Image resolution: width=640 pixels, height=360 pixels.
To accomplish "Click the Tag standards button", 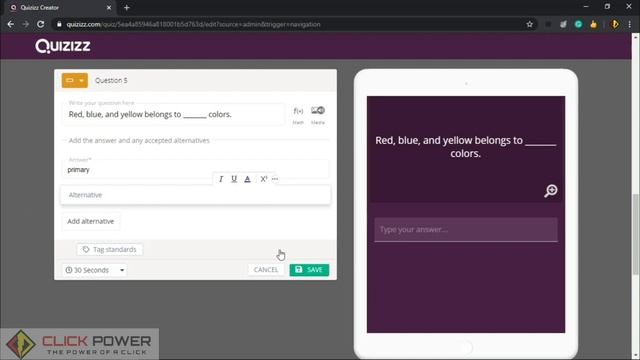I will [x=110, y=249].
